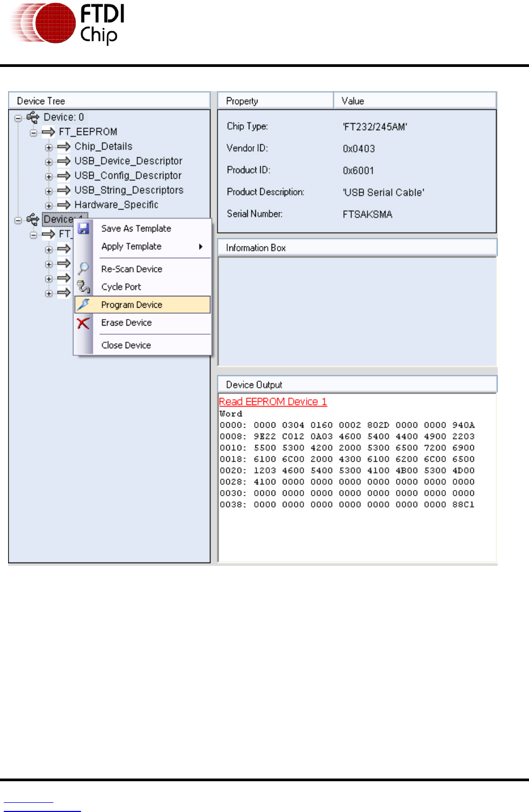Click the Word label in Device Output
The width and height of the screenshot is (529, 812).
(230, 414)
